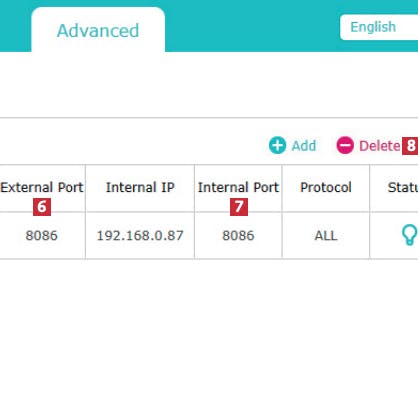
Task: Click the Add text link
Action: (x=304, y=146)
